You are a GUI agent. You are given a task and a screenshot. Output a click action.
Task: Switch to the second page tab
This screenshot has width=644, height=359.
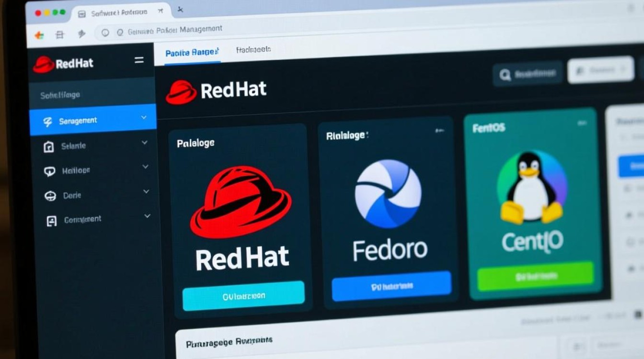point(253,49)
